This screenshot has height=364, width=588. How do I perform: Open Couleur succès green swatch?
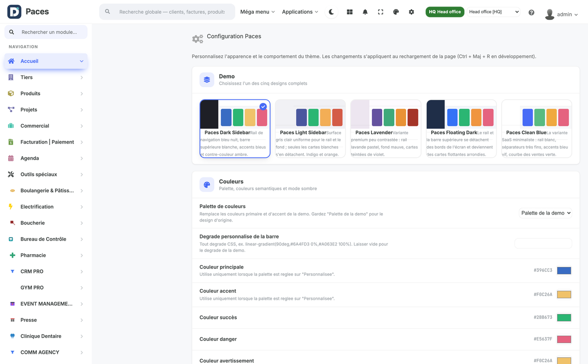564,317
